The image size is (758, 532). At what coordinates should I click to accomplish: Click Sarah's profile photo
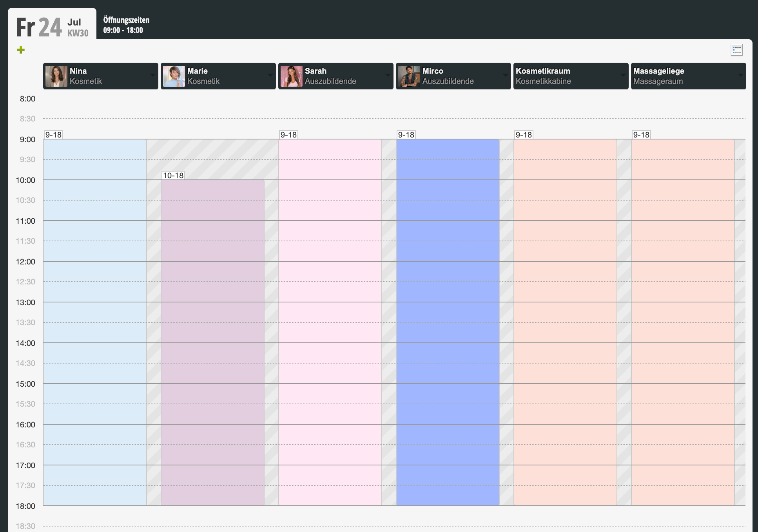click(292, 76)
